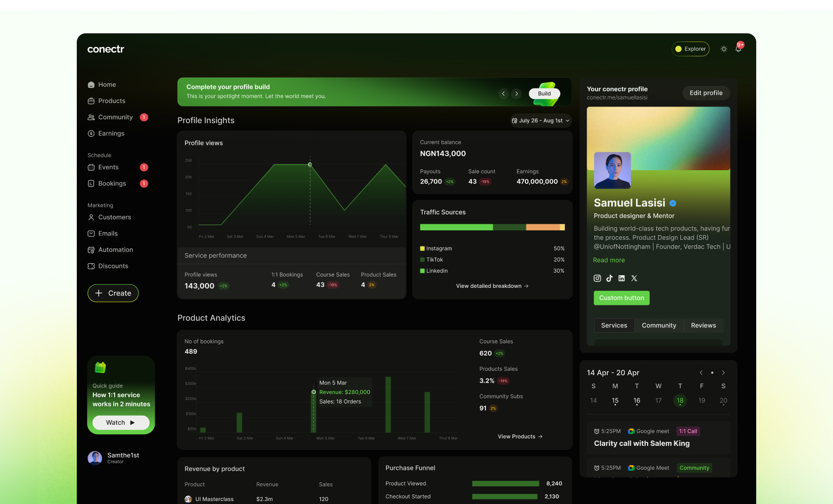Click the Customers person icon in sidebar

[91, 217]
